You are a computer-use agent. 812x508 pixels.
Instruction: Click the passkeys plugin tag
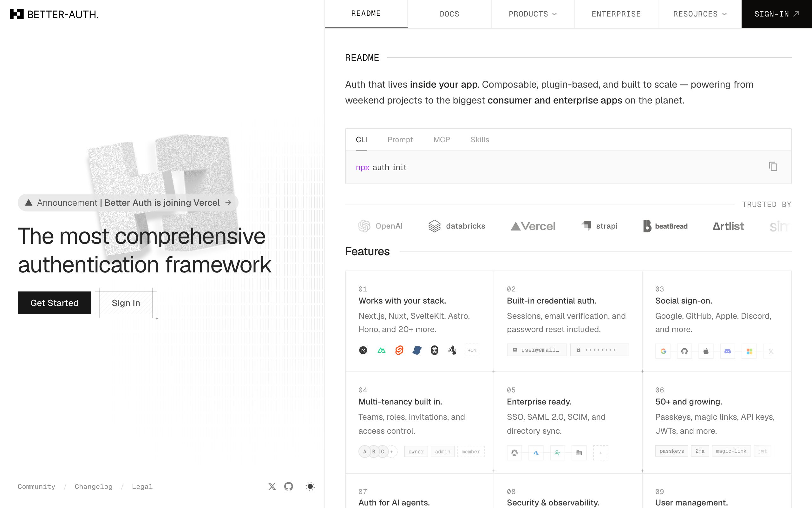672,451
